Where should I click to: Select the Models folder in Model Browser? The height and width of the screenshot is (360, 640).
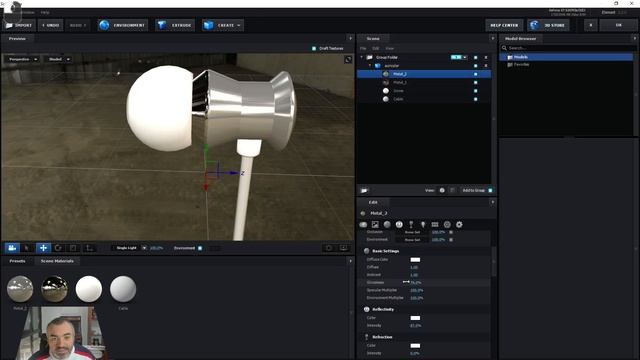(x=567, y=57)
